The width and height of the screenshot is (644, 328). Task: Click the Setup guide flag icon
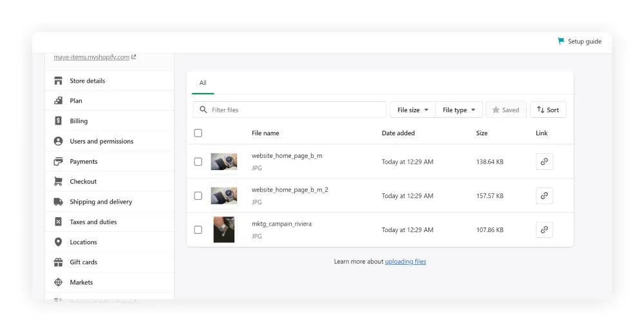[561, 41]
